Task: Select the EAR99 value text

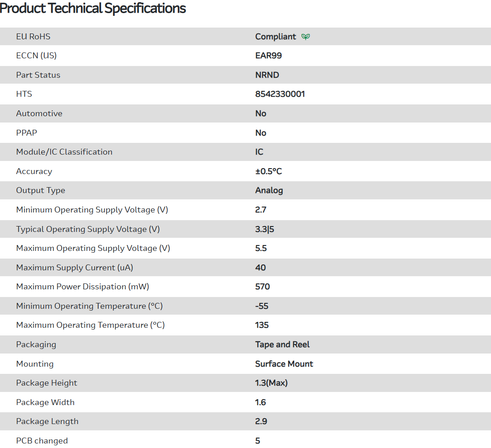Action: pos(268,56)
